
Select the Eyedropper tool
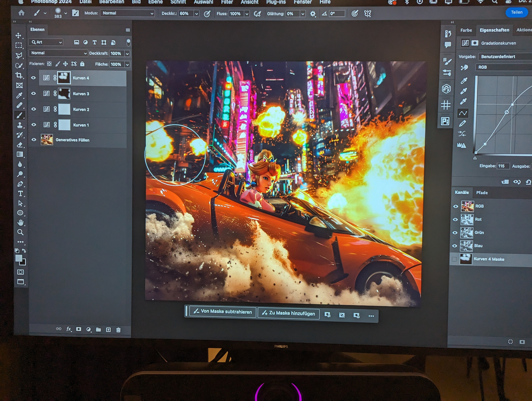click(19, 95)
